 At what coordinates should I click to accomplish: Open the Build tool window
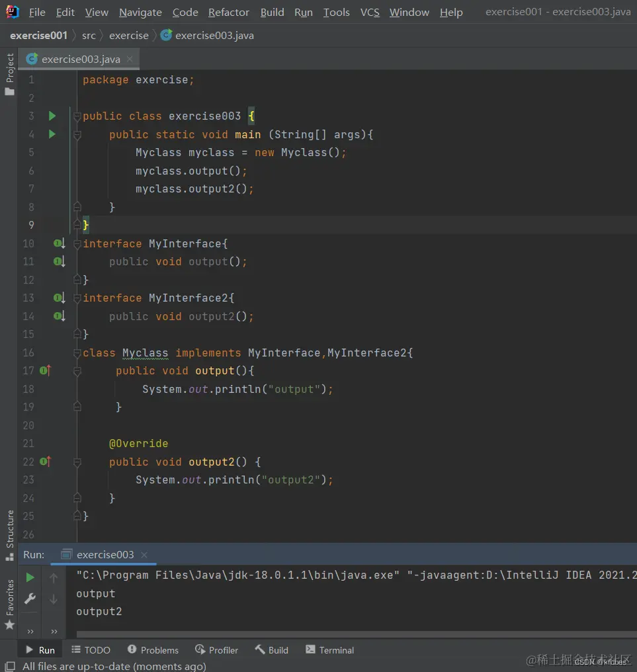pyautogui.click(x=272, y=650)
